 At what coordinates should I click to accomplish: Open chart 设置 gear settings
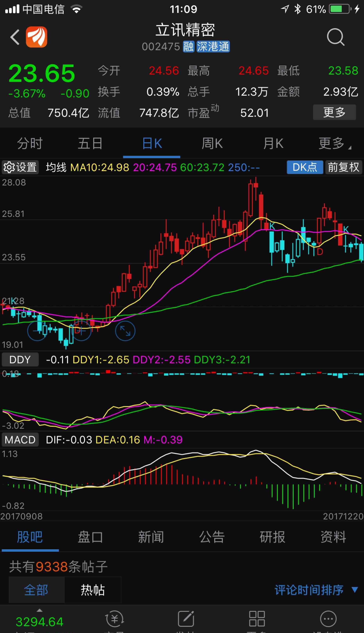(x=20, y=167)
